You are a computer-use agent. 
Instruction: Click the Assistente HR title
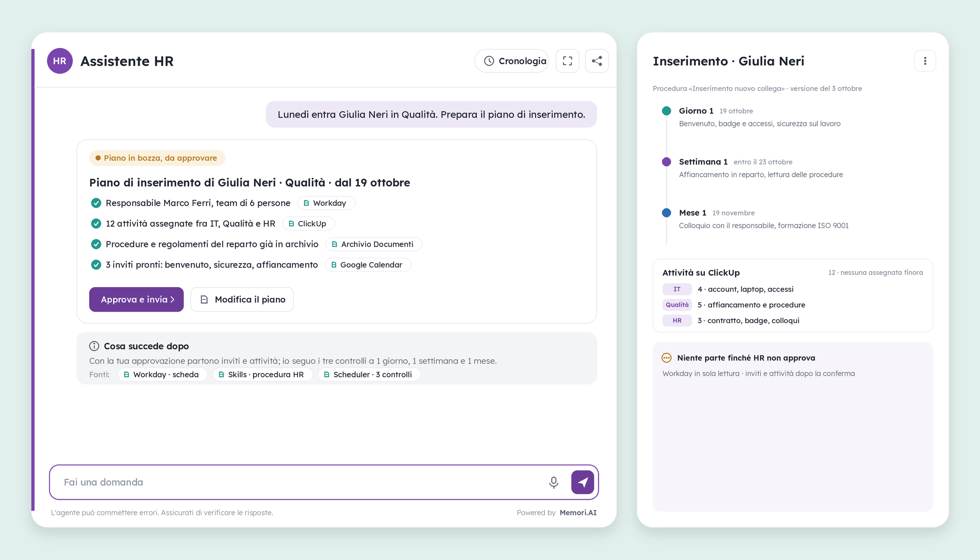pyautogui.click(x=127, y=61)
